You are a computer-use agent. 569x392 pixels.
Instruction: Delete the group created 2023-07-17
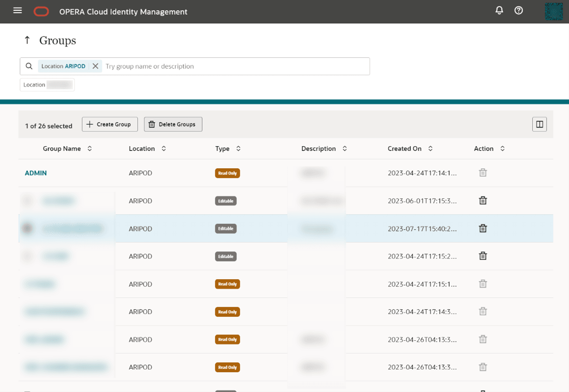483,228
